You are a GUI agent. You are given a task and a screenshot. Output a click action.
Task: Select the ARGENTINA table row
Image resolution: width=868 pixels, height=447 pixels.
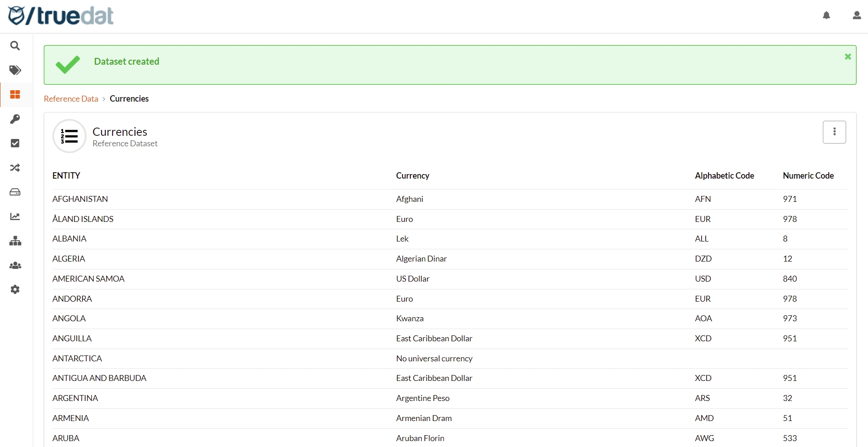[x=75, y=398]
